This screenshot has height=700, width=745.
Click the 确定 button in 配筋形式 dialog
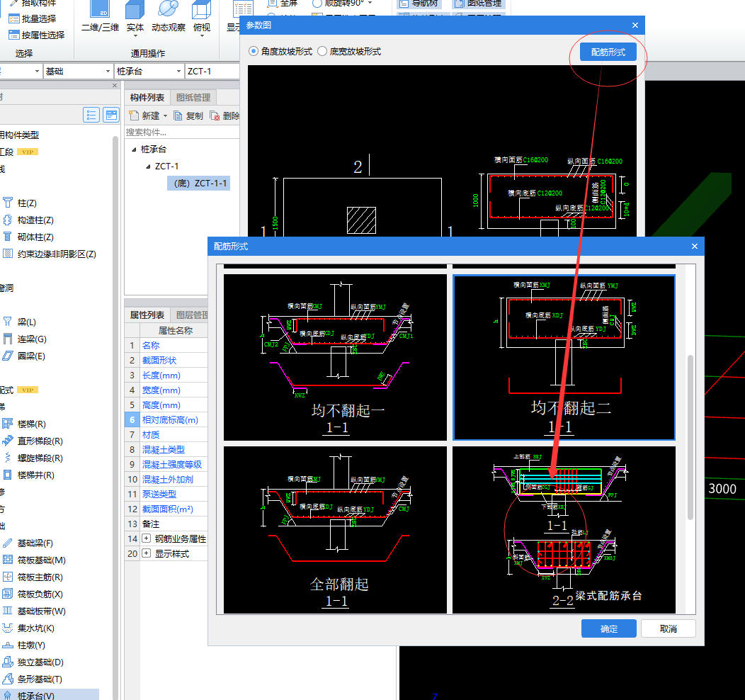(x=608, y=628)
